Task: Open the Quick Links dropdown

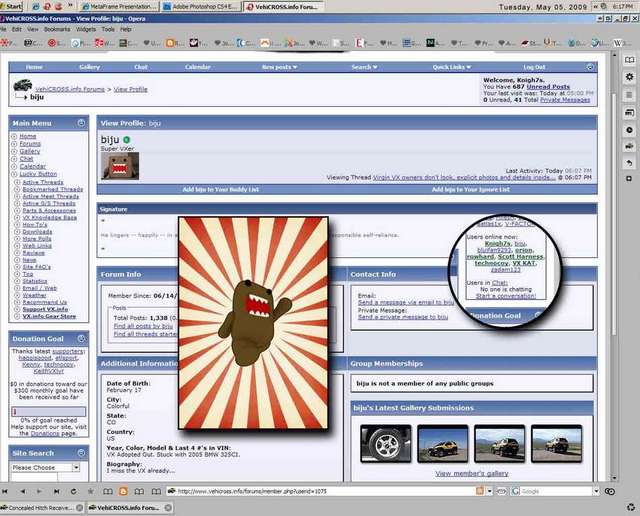Action: [452, 67]
